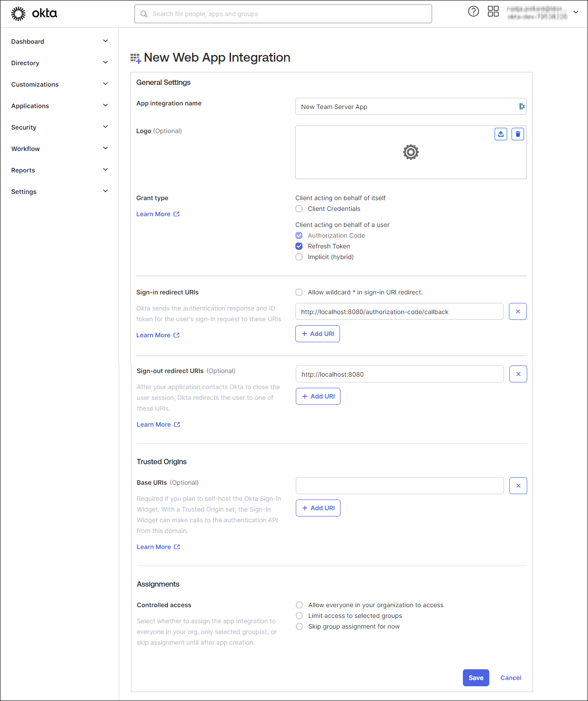Click the New Web App Integration heading icon
Screen dimensions: 588x701
point(135,58)
